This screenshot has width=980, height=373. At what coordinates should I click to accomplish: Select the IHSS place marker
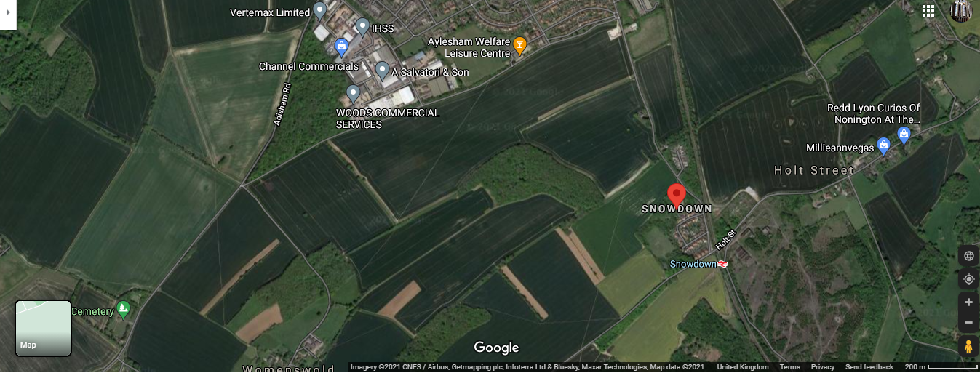pyautogui.click(x=362, y=28)
